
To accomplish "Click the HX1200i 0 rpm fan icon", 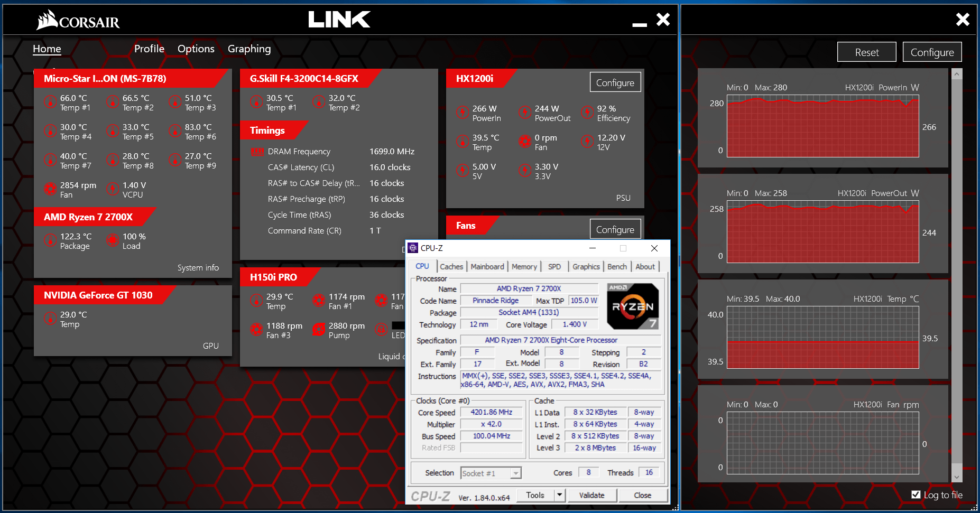I will [525, 141].
